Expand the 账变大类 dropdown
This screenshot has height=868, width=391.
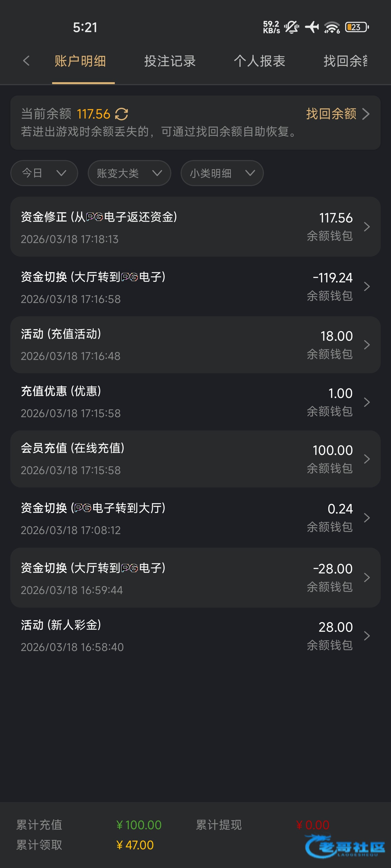[x=129, y=173]
